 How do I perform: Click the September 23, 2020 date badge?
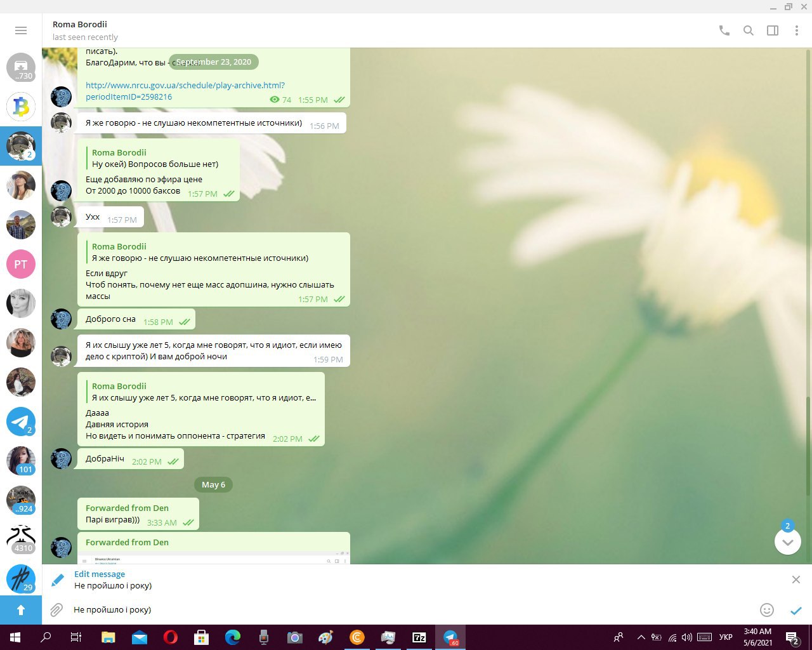coord(214,62)
